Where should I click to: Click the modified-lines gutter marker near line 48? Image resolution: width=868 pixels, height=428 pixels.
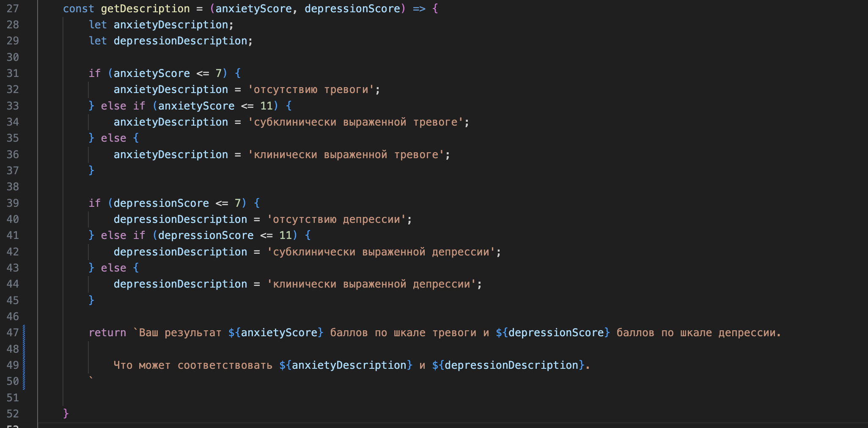tap(24, 349)
